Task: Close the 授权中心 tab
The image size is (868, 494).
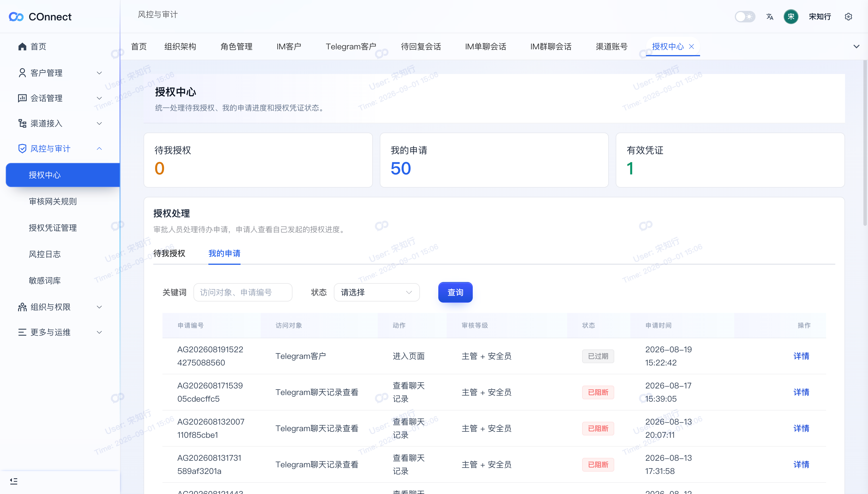Action: [691, 46]
